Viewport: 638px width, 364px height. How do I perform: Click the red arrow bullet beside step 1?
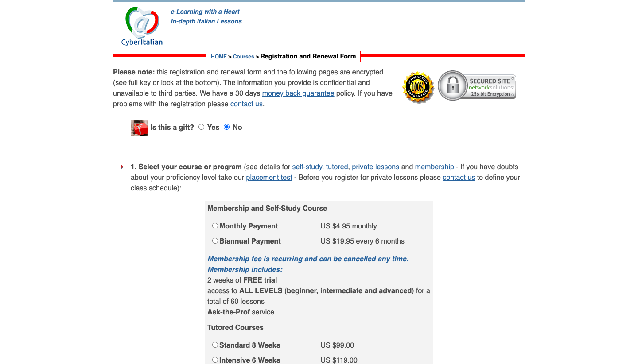[122, 167]
